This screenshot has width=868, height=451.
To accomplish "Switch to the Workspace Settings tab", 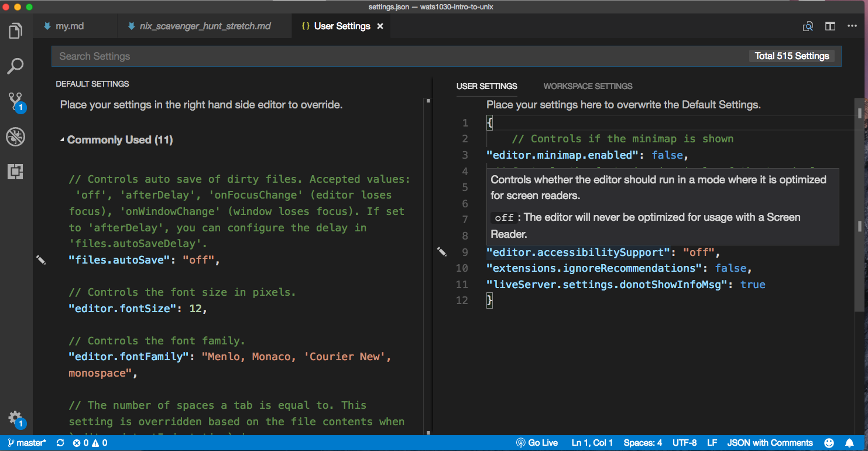I will click(588, 86).
